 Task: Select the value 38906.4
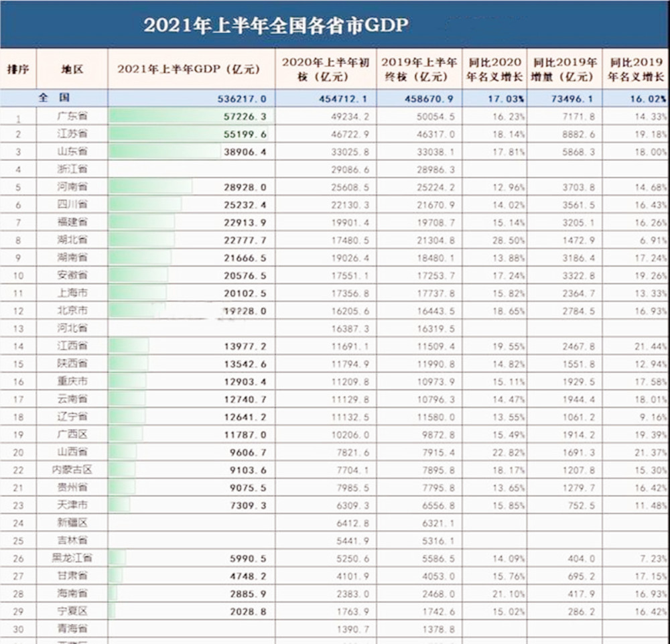245,151
